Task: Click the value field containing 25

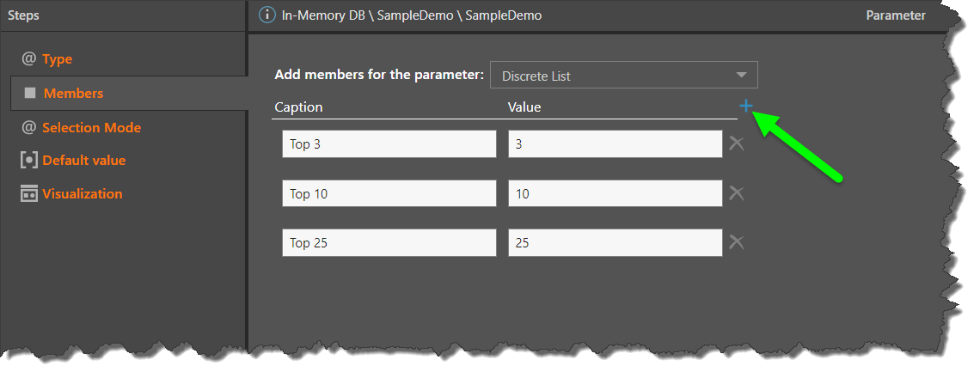Action: (615, 243)
